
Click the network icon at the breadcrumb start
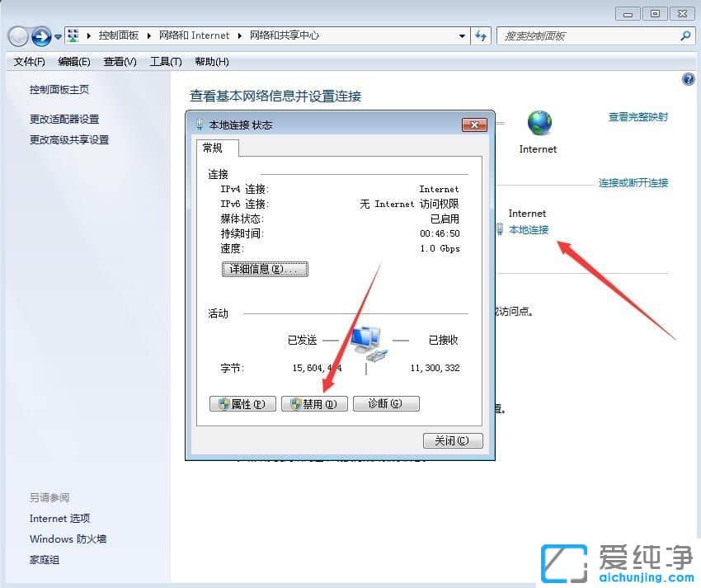(x=74, y=35)
